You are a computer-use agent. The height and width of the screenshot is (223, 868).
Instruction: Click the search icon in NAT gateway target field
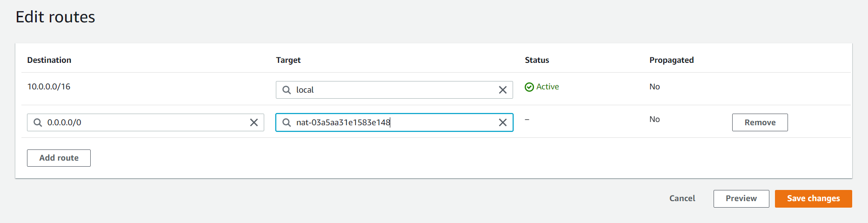point(287,122)
